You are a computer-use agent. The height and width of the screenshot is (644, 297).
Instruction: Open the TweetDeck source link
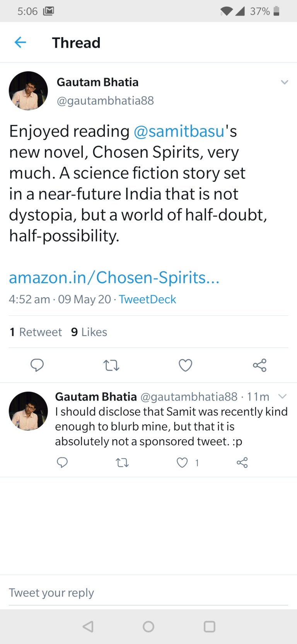(147, 299)
